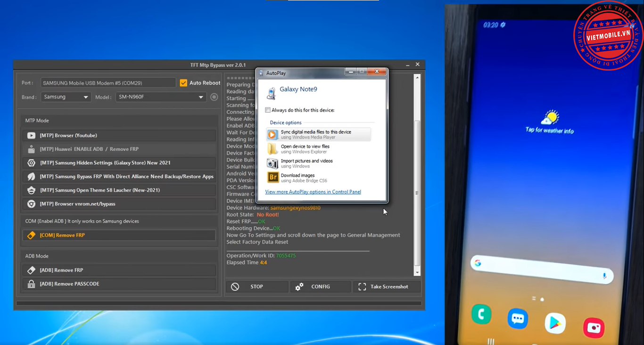Viewport: 644px width, 345px height.
Task: Click the Take Screenshot frame icon
Action: point(362,287)
